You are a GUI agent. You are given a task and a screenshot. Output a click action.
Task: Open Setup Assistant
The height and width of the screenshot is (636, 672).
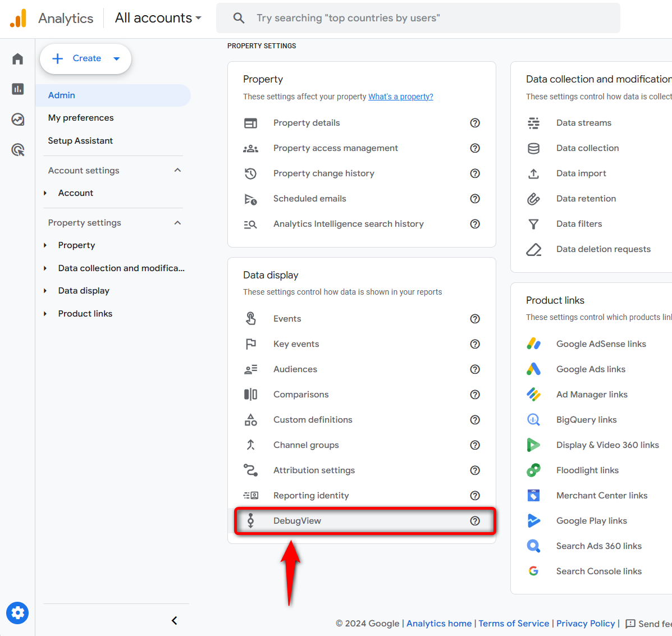[x=81, y=141]
